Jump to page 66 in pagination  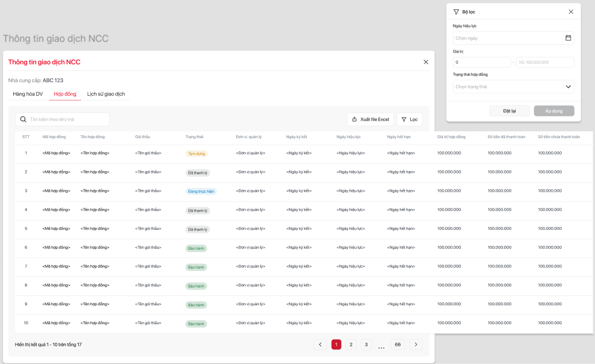(x=398, y=345)
